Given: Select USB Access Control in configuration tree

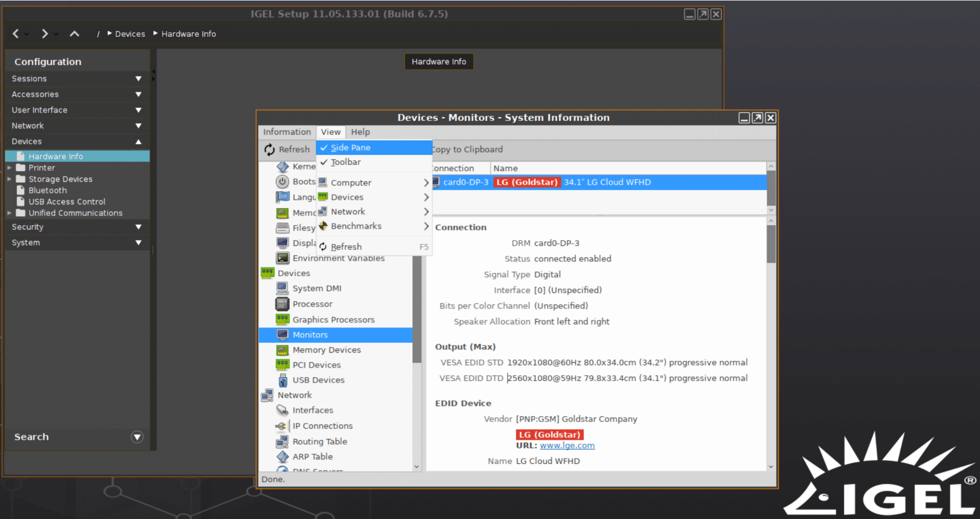Looking at the screenshot, I should point(67,201).
